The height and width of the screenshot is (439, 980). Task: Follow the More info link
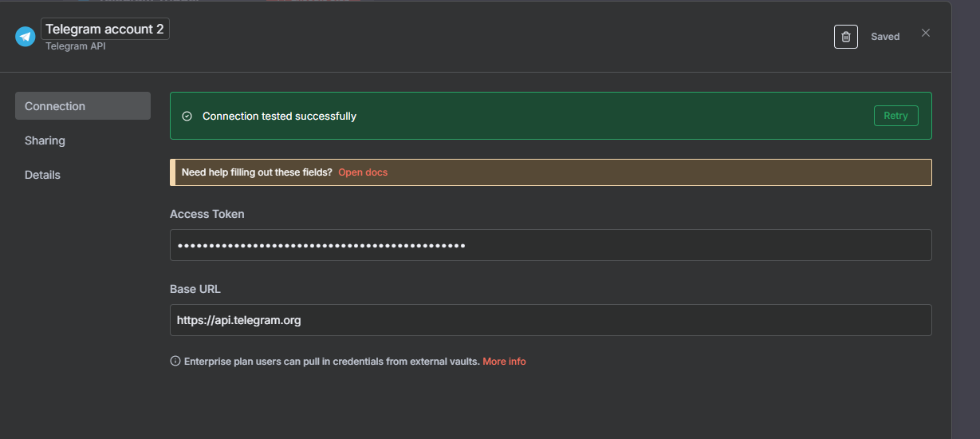[x=504, y=362]
